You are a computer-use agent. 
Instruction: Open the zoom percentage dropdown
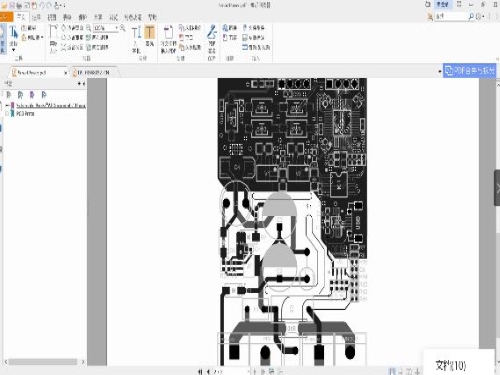(x=117, y=28)
